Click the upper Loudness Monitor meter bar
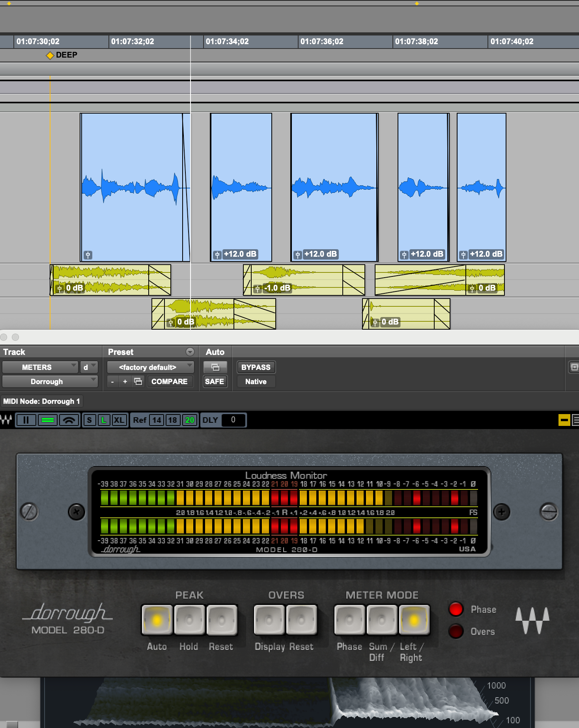 pyautogui.click(x=289, y=498)
